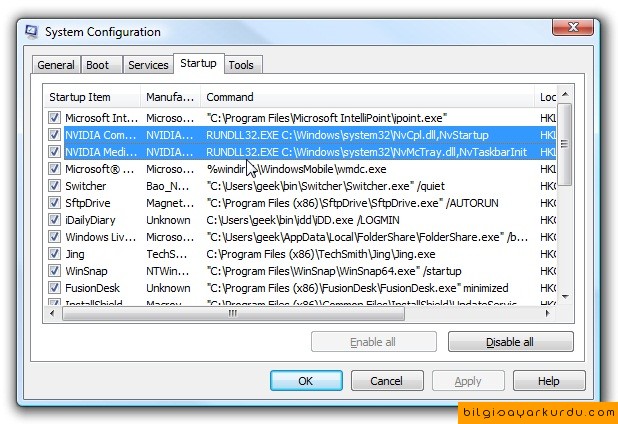Select the Microsoft Int... row name
Screen dimensions: 618x424
coord(101,118)
